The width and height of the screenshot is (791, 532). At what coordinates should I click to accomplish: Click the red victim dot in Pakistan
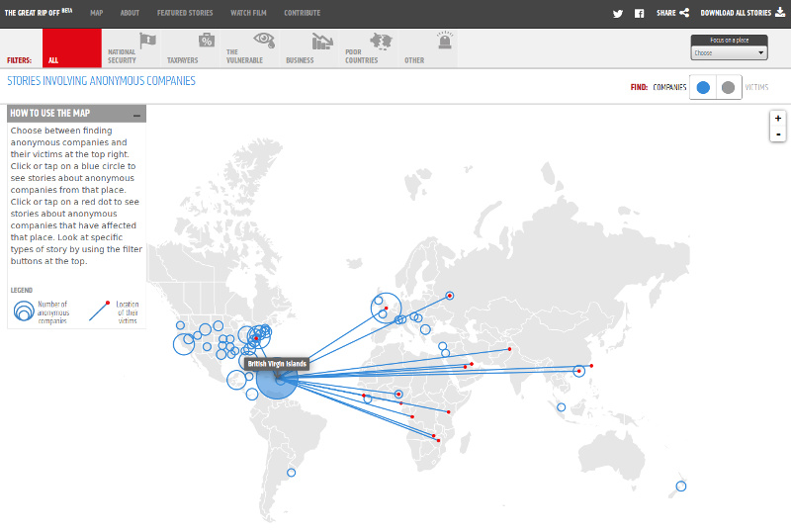509,349
